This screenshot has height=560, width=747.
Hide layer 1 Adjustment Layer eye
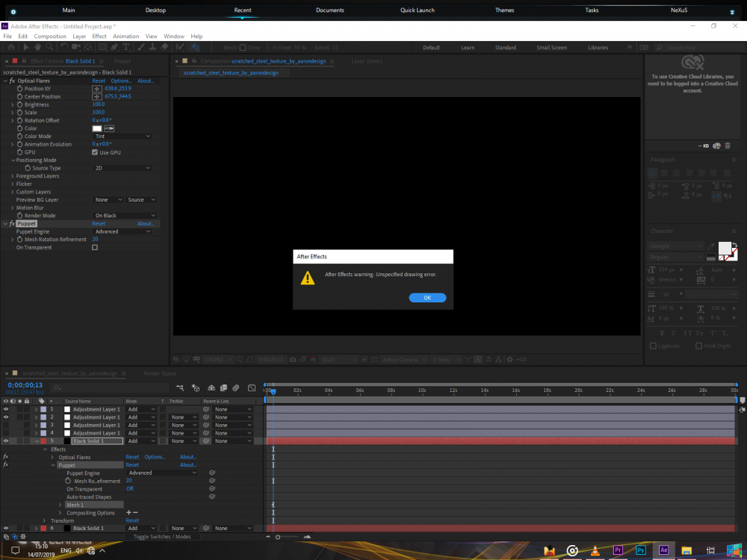coord(6,409)
